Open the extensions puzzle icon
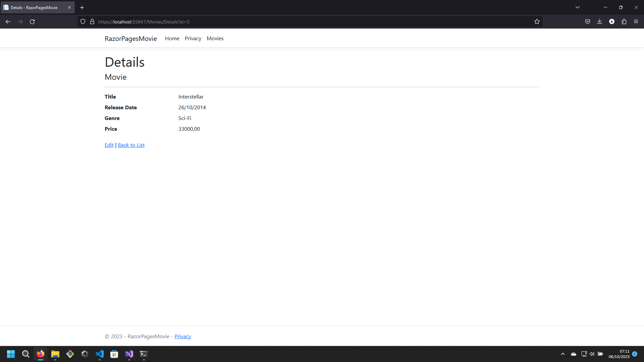The width and height of the screenshot is (644, 362). point(624,22)
